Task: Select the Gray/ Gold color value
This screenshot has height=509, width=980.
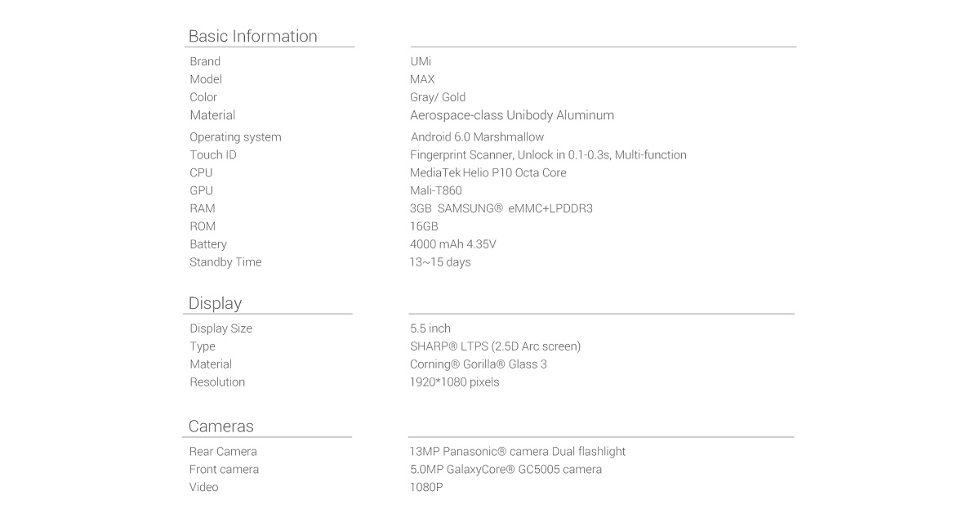Action: click(438, 97)
